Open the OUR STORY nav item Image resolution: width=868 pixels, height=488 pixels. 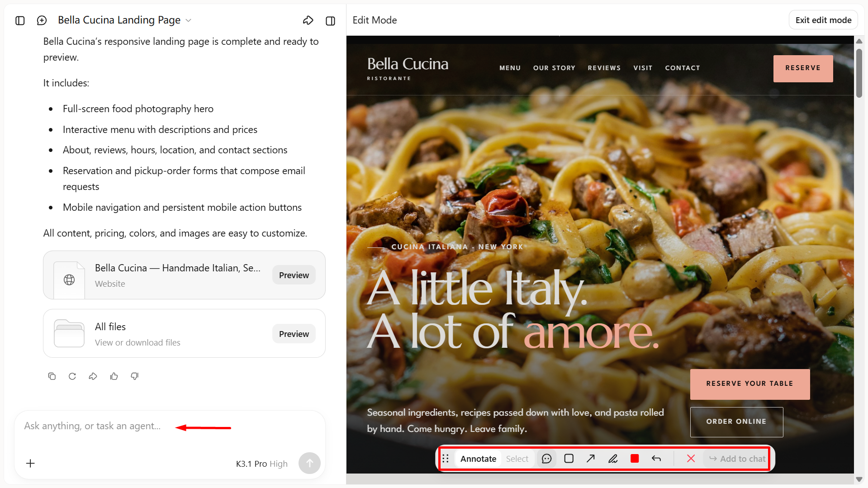(x=554, y=68)
